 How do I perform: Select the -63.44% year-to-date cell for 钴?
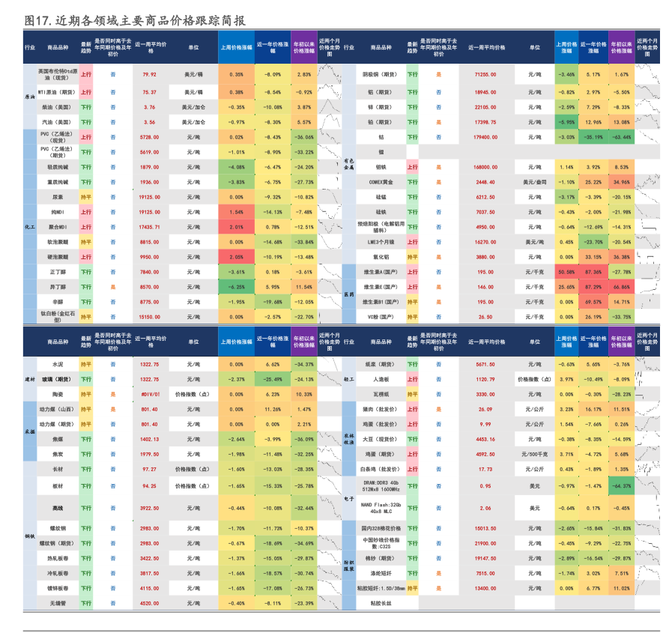click(x=621, y=137)
